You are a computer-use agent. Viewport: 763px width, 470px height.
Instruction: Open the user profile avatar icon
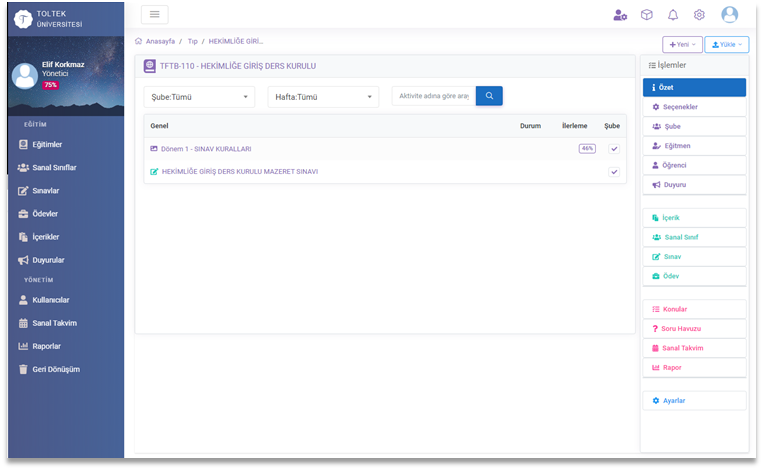pyautogui.click(x=729, y=15)
